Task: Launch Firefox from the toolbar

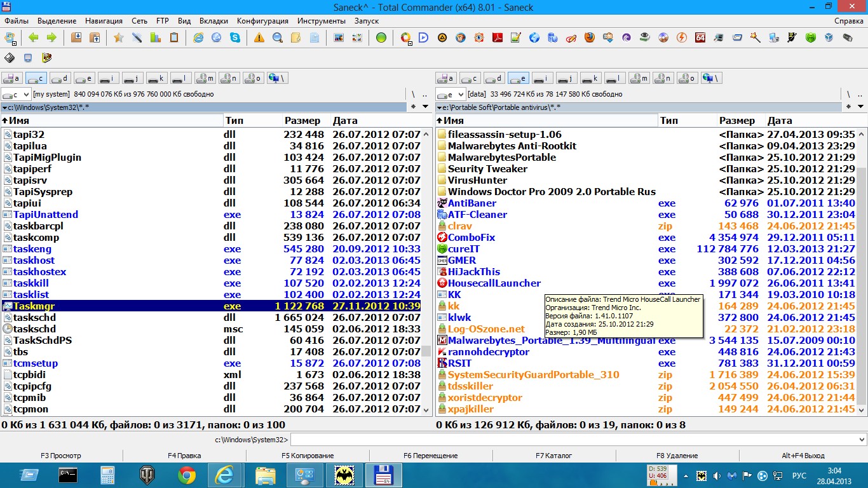Action: coord(589,37)
